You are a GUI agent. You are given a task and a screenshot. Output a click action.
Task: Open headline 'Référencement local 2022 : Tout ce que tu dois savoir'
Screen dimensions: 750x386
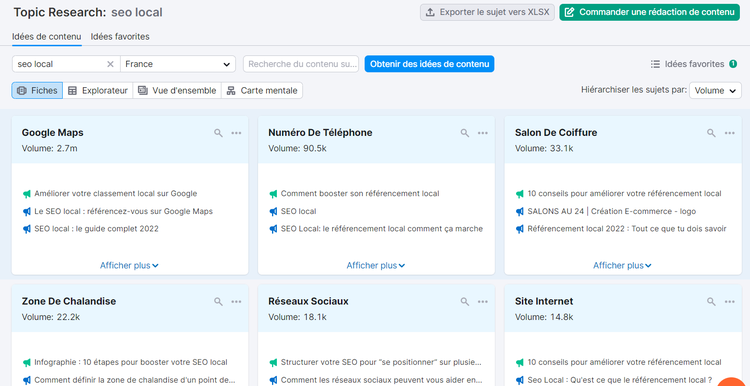click(x=627, y=229)
